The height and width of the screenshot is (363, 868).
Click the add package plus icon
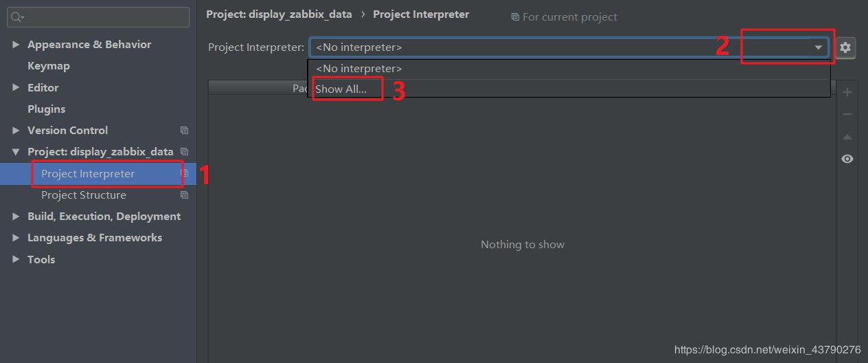coord(847,92)
